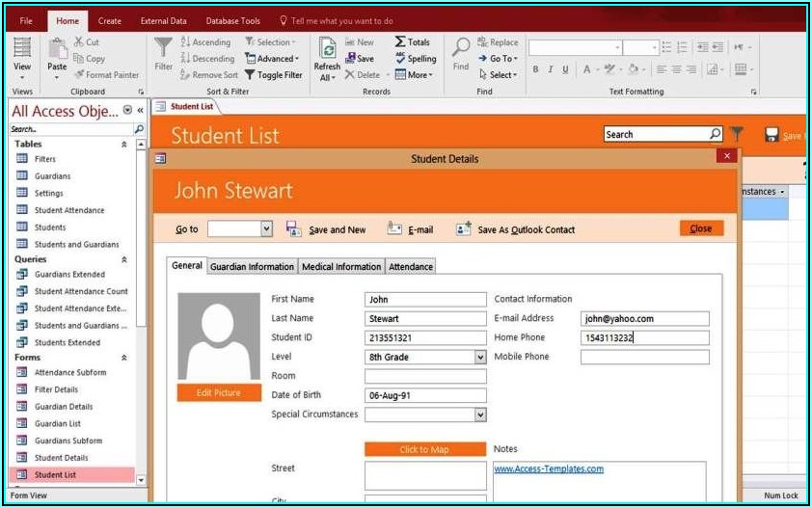Click the Find magnifier icon
Image resolution: width=812 pixels, height=508 pixels.
pyautogui.click(x=461, y=48)
